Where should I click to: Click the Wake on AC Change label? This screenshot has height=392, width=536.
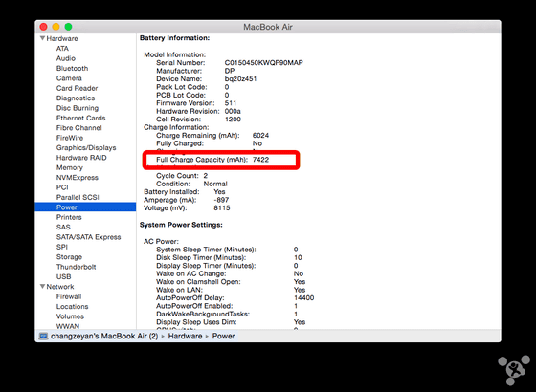(191, 273)
